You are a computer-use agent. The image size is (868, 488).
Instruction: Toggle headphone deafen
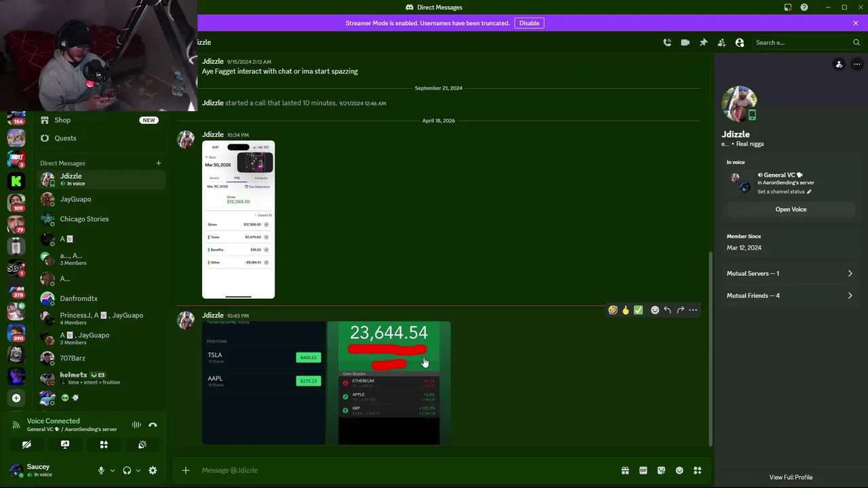[x=127, y=470]
